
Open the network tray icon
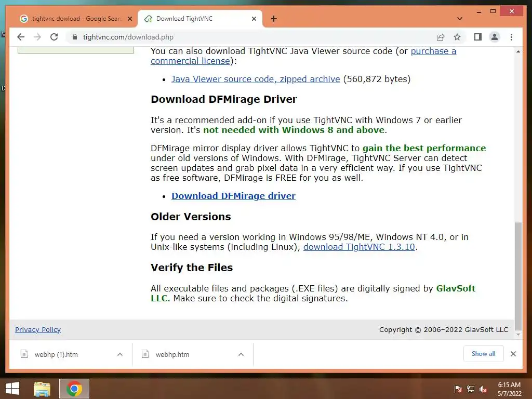click(x=471, y=389)
